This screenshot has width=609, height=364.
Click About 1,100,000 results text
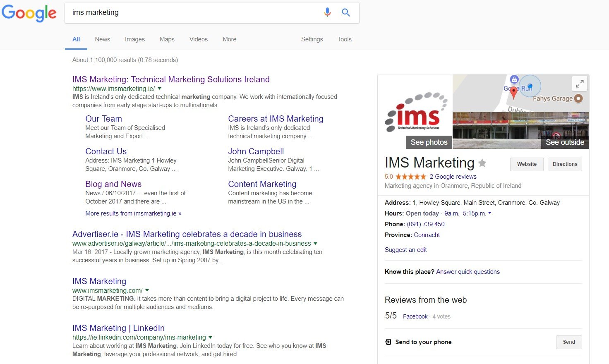click(x=125, y=60)
